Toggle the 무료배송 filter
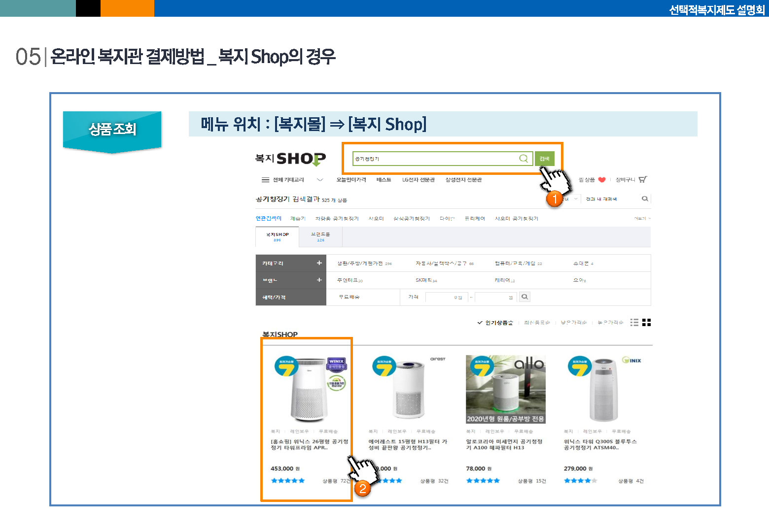 pyautogui.click(x=350, y=297)
